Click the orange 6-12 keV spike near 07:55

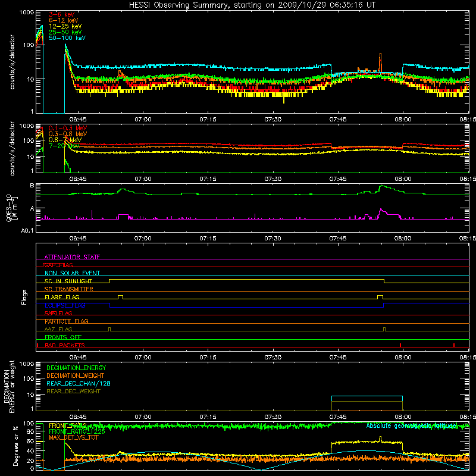coord(380,62)
